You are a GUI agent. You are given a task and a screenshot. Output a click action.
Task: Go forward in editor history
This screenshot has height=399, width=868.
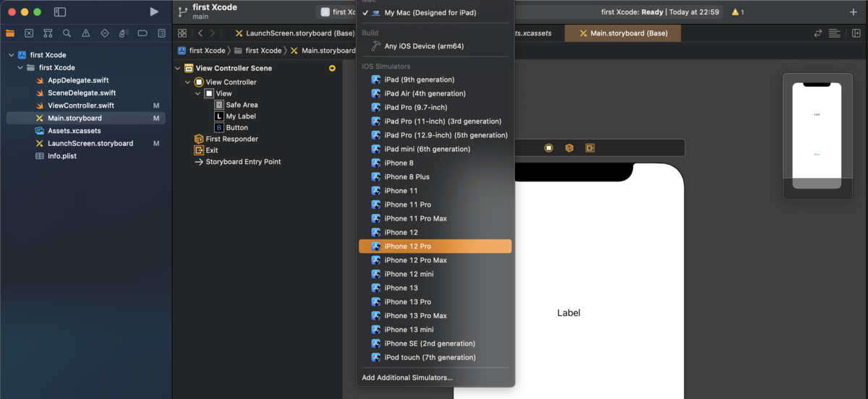212,33
